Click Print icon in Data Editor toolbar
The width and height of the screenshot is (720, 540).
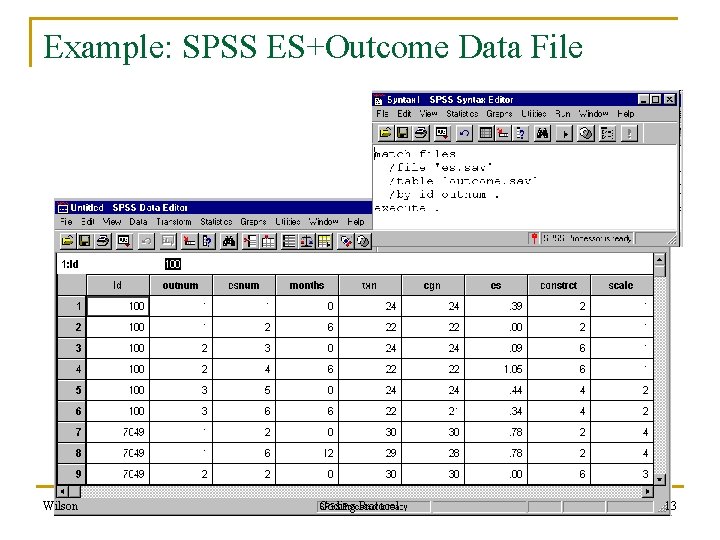click(x=103, y=241)
